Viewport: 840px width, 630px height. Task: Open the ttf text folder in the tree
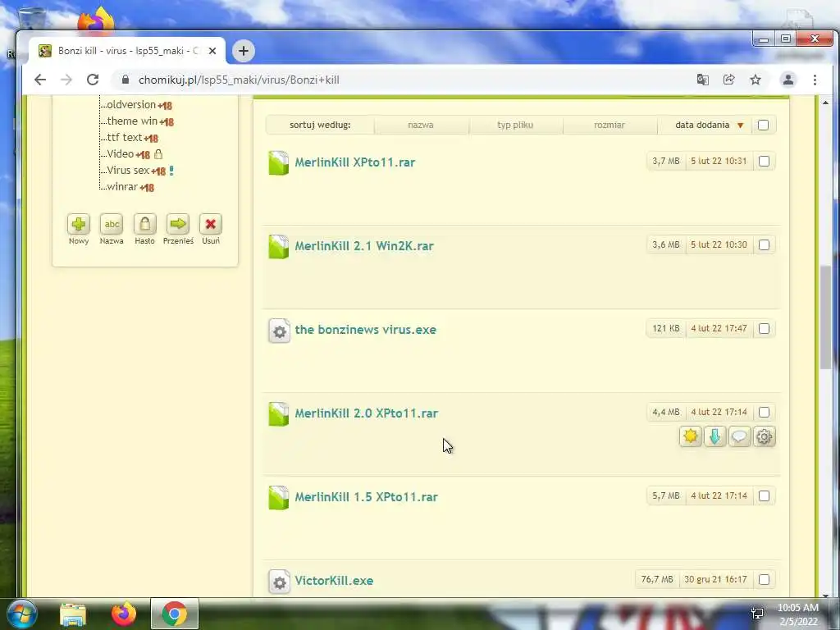(x=125, y=138)
